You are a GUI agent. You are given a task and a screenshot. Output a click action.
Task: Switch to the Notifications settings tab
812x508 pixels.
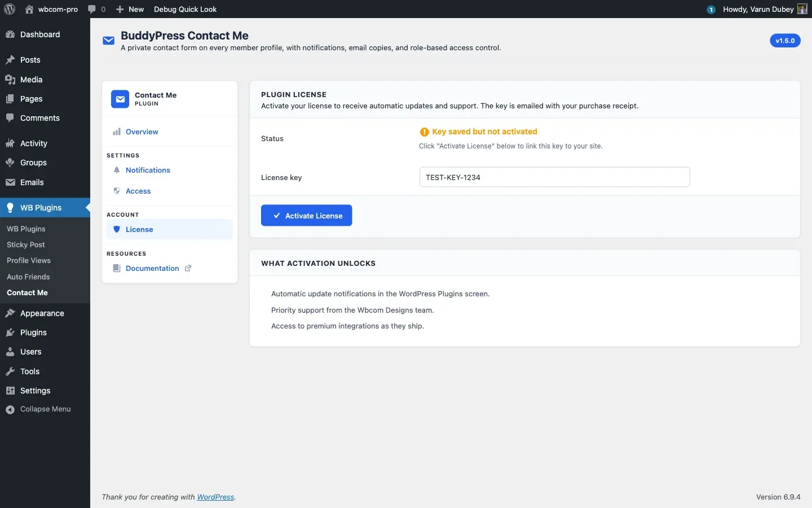169,170
